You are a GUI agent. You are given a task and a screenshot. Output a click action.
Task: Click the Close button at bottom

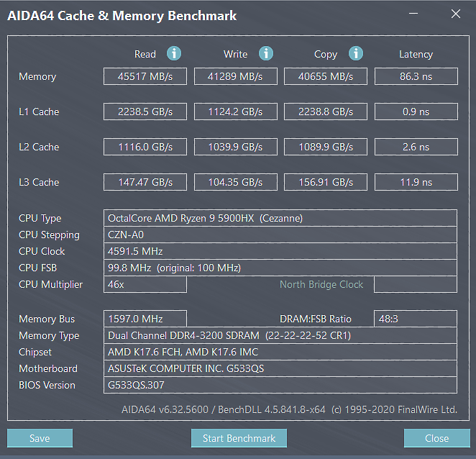coord(437,438)
